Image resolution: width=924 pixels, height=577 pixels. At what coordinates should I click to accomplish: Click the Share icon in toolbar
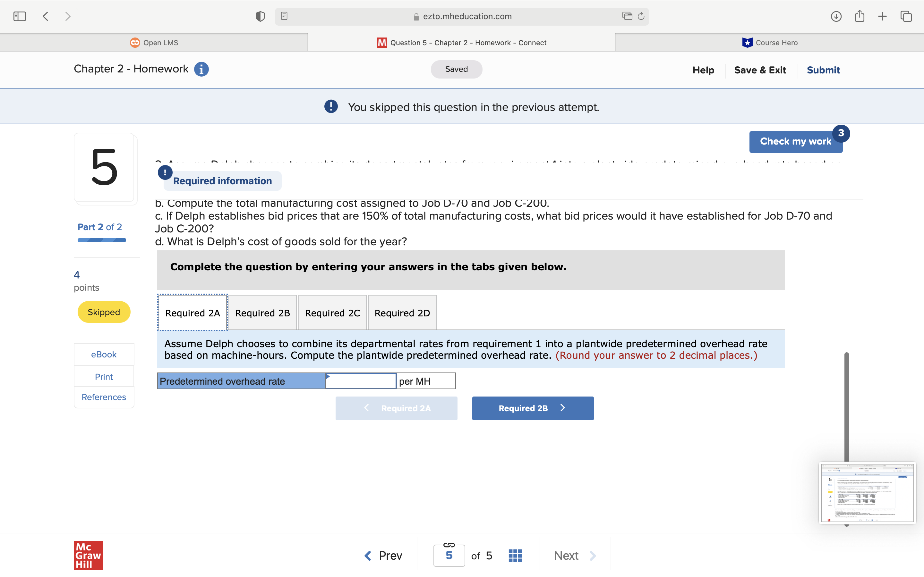click(x=860, y=16)
